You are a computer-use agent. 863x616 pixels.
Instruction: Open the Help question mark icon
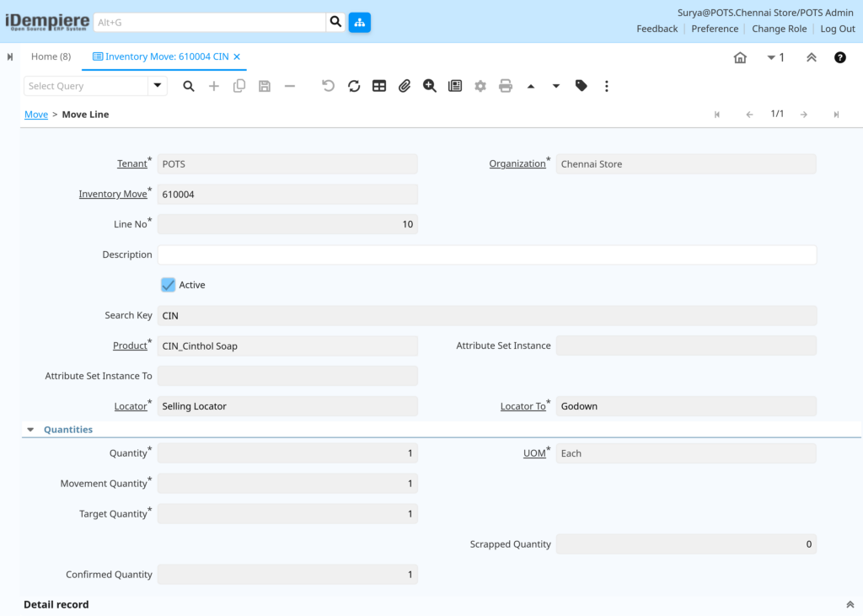point(840,57)
